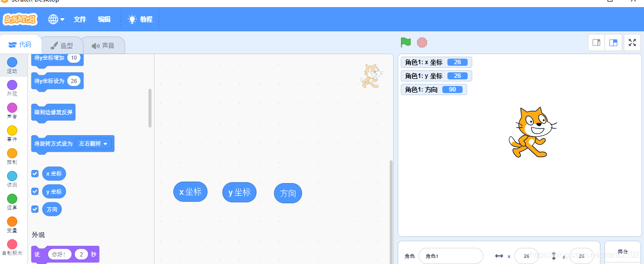Click the 角色1: y 坐标 stage monitor
644x264 pixels.
point(436,76)
